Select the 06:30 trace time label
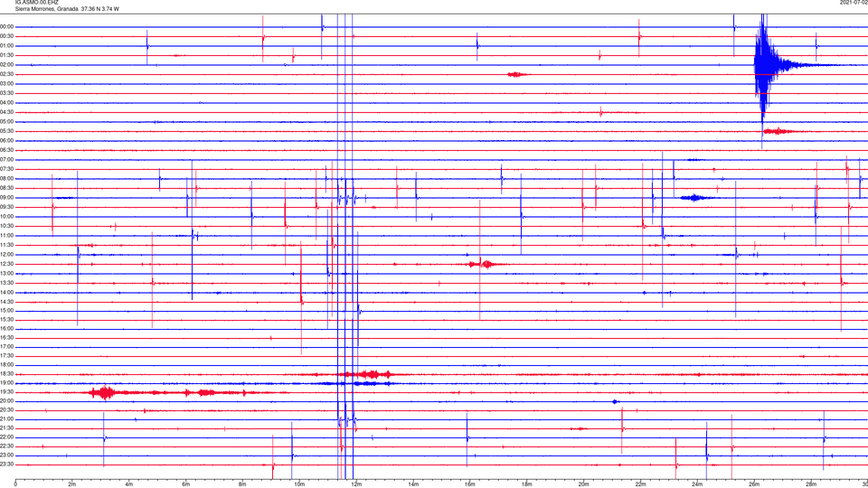This screenshot has width=868, height=488. click(x=7, y=150)
